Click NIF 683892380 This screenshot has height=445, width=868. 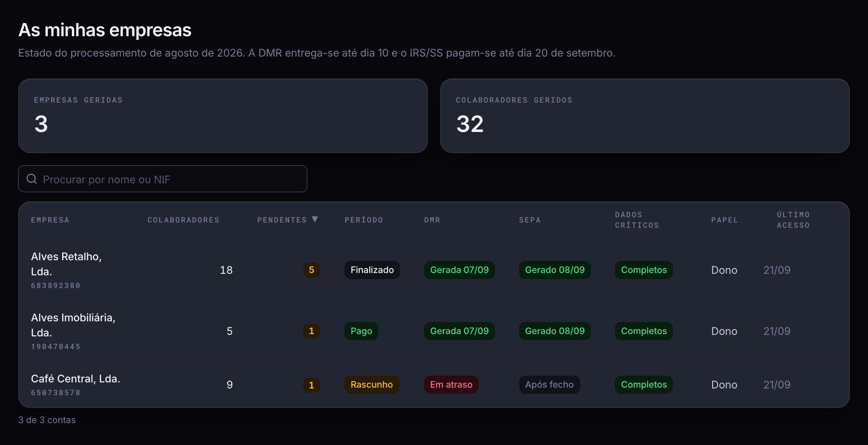click(56, 285)
